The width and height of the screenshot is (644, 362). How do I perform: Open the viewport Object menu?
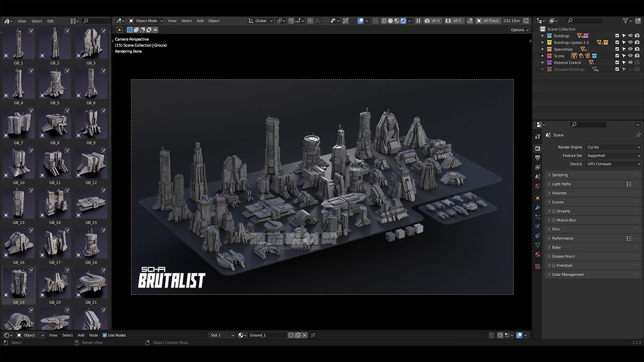pos(214,20)
